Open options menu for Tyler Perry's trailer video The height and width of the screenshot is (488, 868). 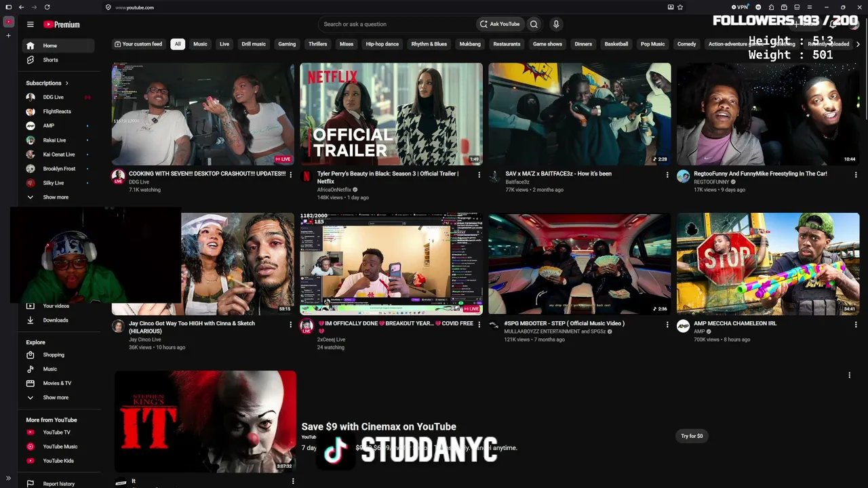[x=479, y=175]
